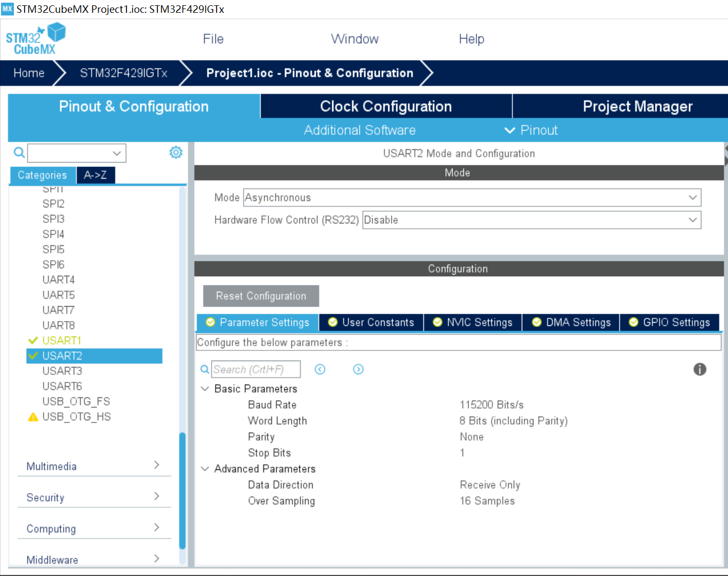Open the Window menu
728x576 pixels.
pos(355,39)
